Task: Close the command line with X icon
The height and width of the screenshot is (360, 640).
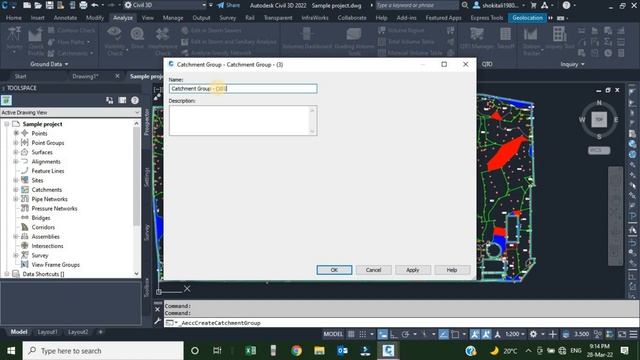Action: tap(158, 309)
